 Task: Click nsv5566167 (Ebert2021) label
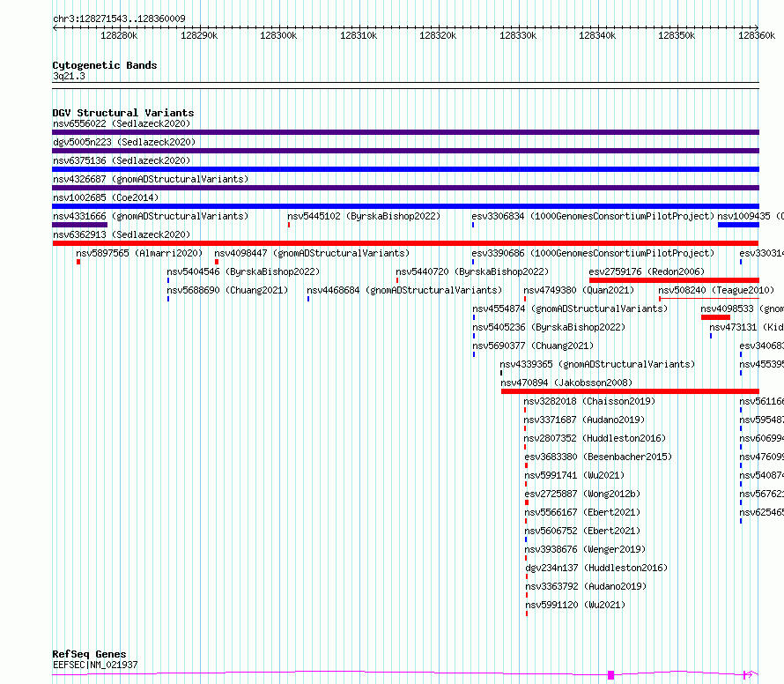pos(582,512)
